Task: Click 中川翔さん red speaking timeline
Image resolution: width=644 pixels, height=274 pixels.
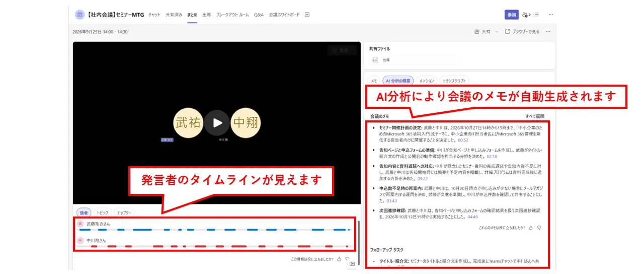Action: click(214, 246)
